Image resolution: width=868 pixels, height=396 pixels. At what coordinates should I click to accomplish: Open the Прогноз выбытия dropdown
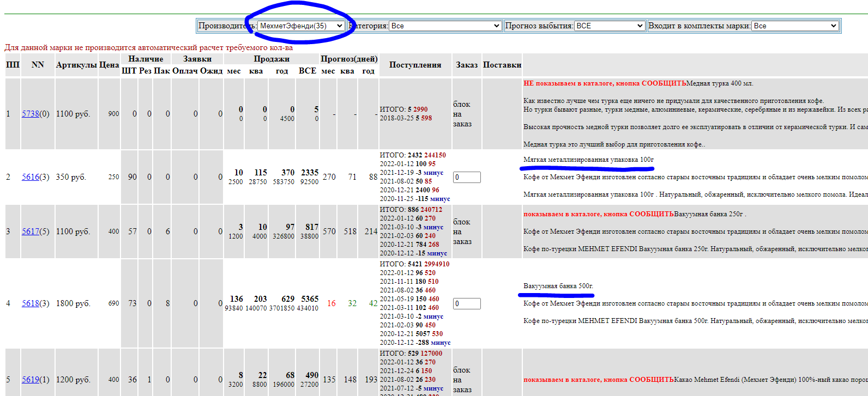[610, 26]
